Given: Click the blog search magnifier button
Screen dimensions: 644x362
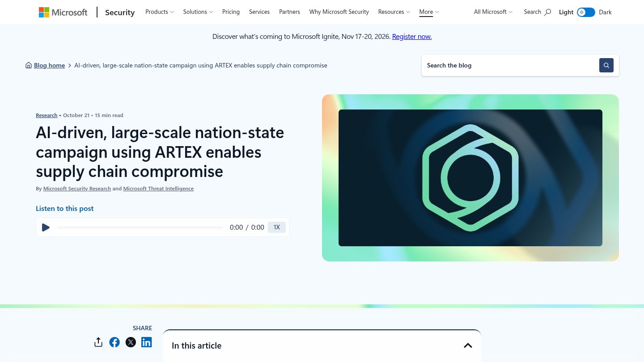Looking at the screenshot, I should (606, 65).
